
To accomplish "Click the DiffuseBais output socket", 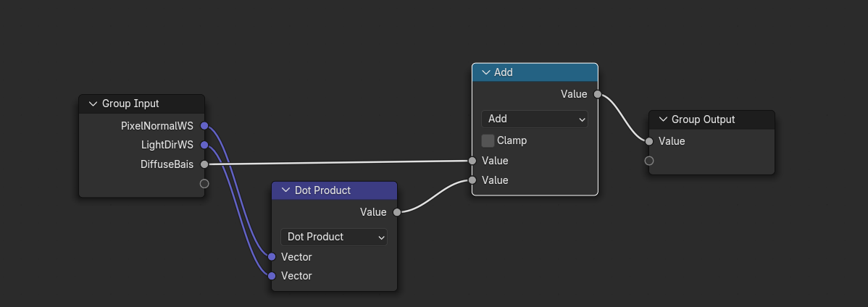I will coord(204,164).
